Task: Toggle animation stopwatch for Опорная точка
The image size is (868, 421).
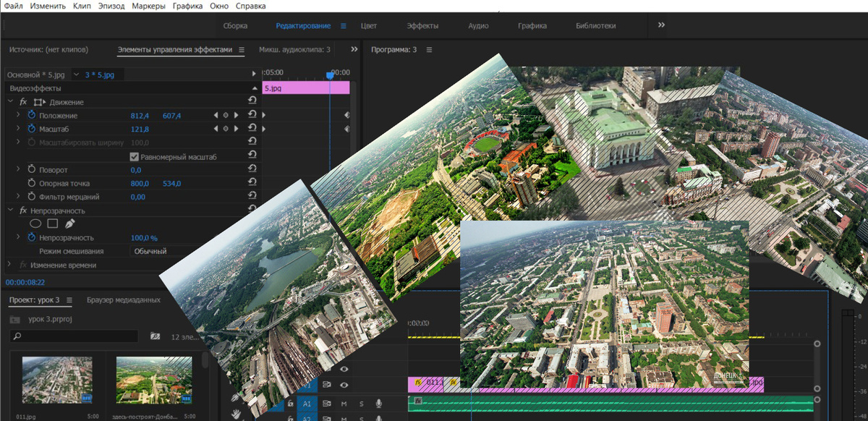Action: (32, 183)
